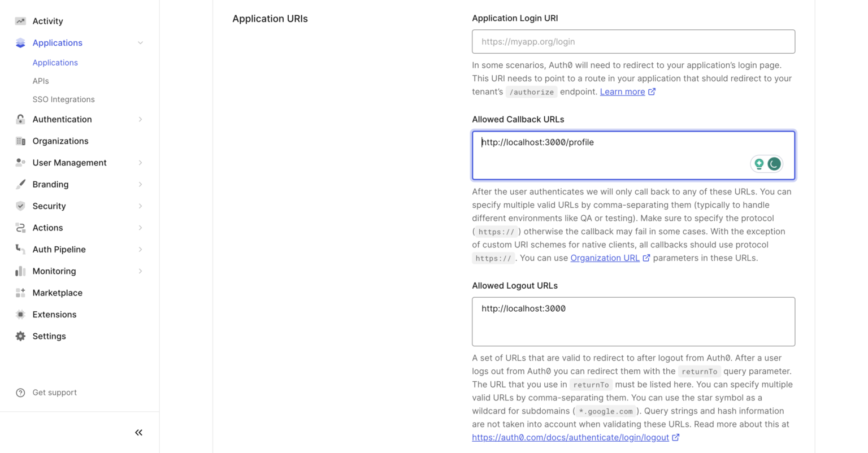Viewport: 868px width, 453px height.
Task: Select the lightbulb suggestion icon in callback field
Action: (759, 163)
